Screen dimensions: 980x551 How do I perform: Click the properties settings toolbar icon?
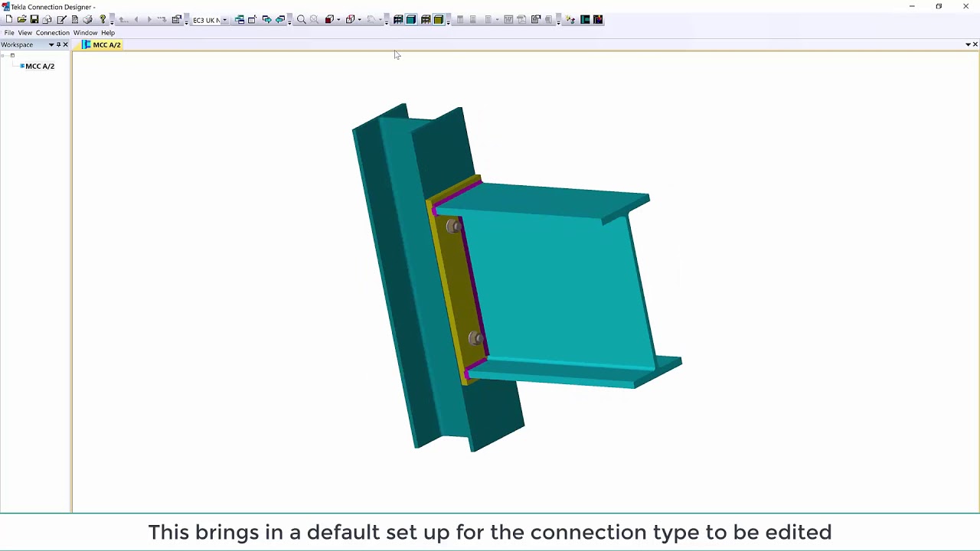coord(177,19)
